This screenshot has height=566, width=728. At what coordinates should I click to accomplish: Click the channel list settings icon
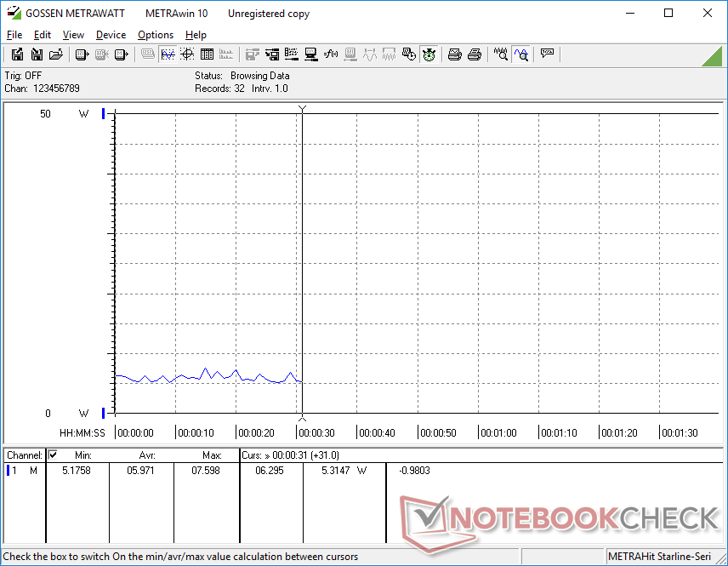pyautogui.click(x=292, y=54)
